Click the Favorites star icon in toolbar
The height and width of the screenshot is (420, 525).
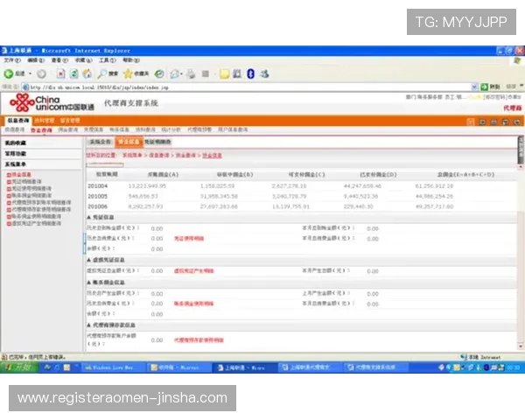click(x=129, y=73)
